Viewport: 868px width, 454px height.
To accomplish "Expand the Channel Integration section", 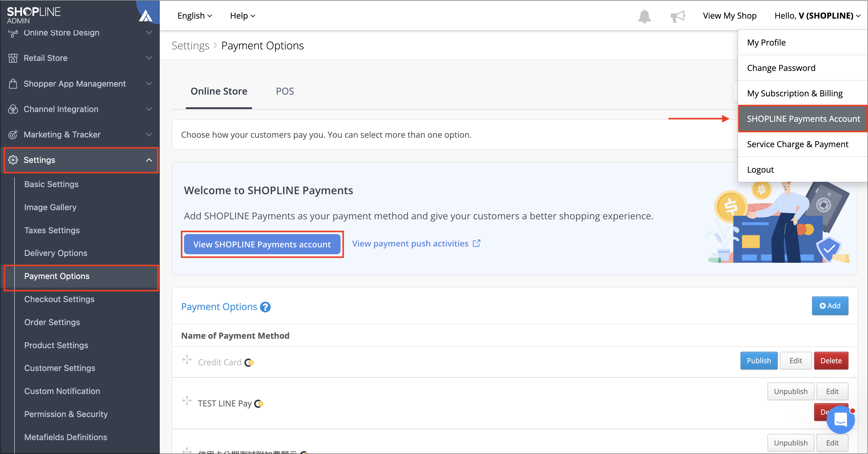I will click(x=149, y=109).
